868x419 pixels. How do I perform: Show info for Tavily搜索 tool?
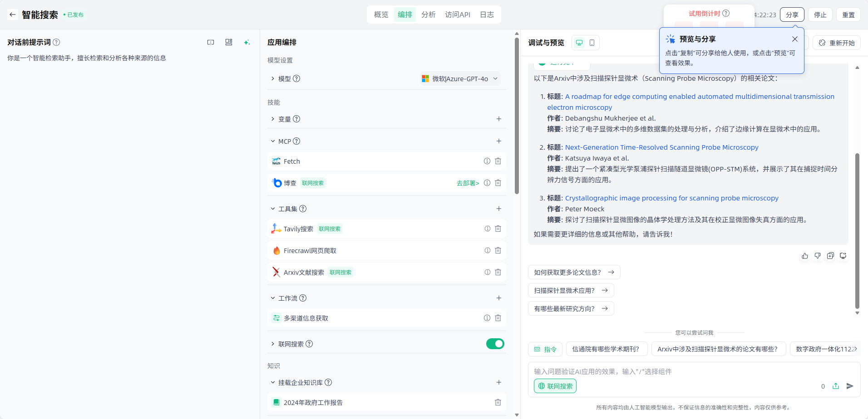487,229
